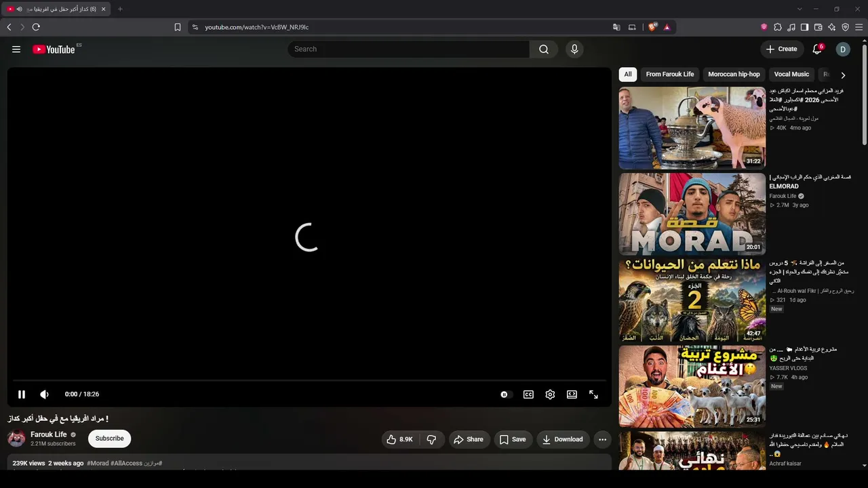Subscribe to Farouk Life channel
This screenshot has height=488, width=868.
point(109,439)
